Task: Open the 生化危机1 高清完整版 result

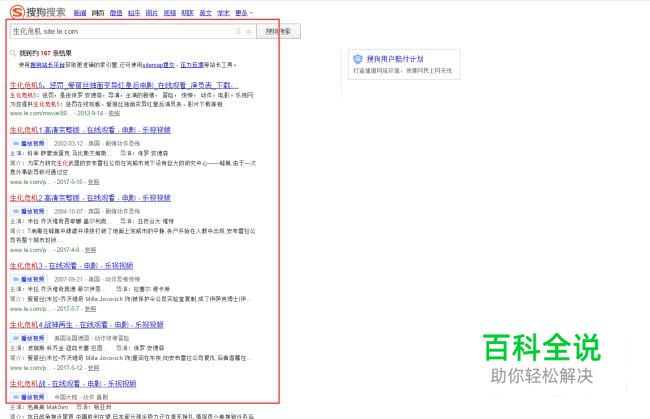Action: 90,130
